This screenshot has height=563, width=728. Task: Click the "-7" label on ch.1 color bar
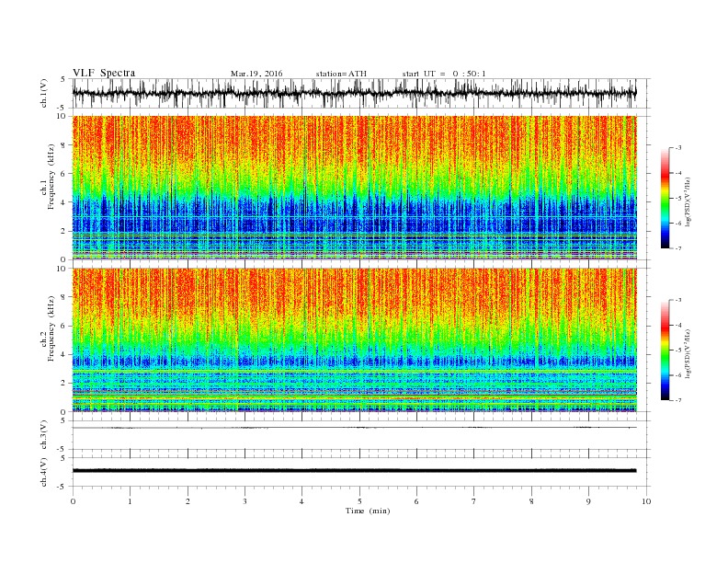click(x=678, y=248)
